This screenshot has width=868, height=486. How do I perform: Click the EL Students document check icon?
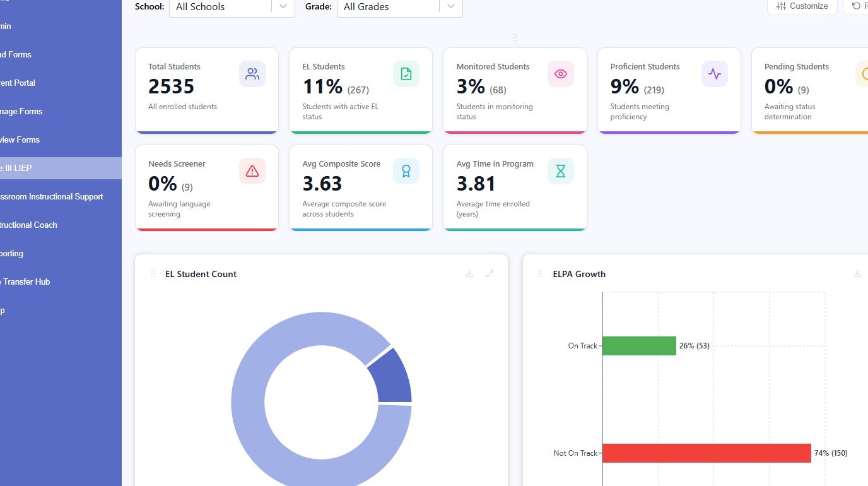pyautogui.click(x=406, y=74)
